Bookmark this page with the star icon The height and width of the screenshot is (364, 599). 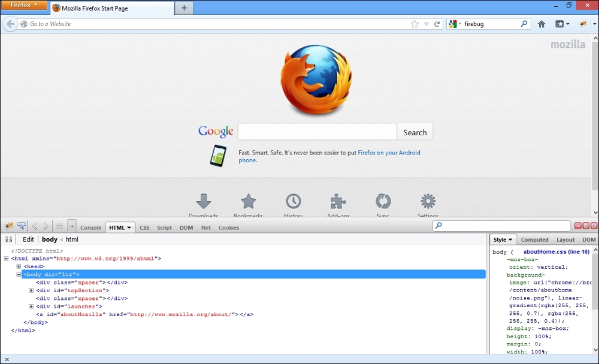point(415,24)
